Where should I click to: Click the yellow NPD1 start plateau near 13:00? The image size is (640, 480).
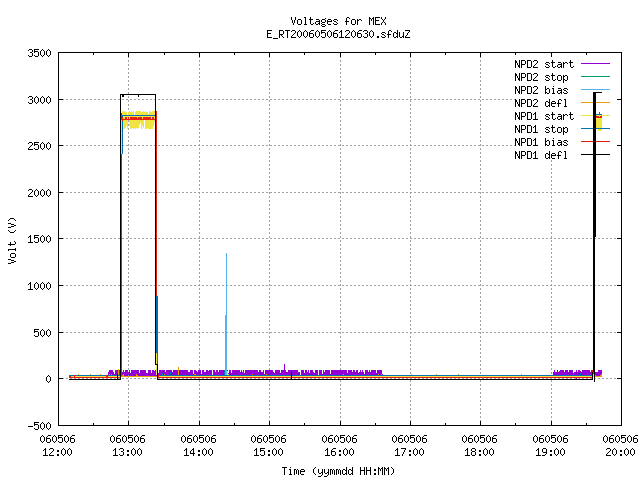139,120
